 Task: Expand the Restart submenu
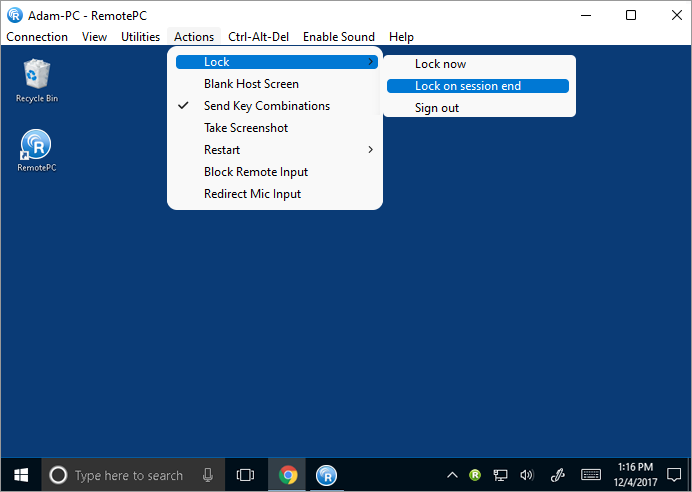coord(277,150)
